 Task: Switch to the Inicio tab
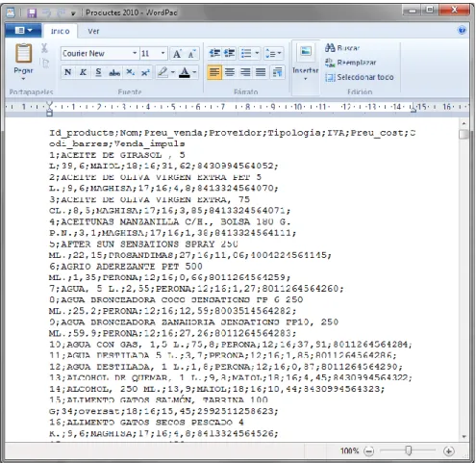(61, 31)
